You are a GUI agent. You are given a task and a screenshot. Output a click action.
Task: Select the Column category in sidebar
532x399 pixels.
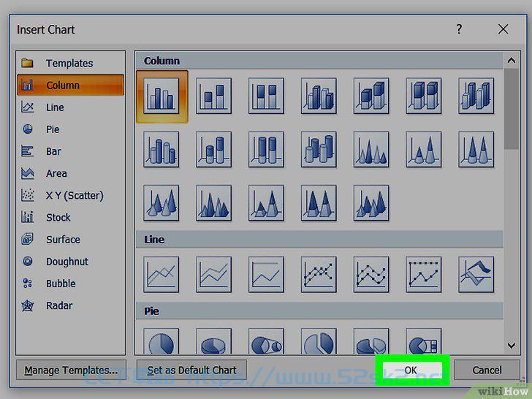coord(71,85)
